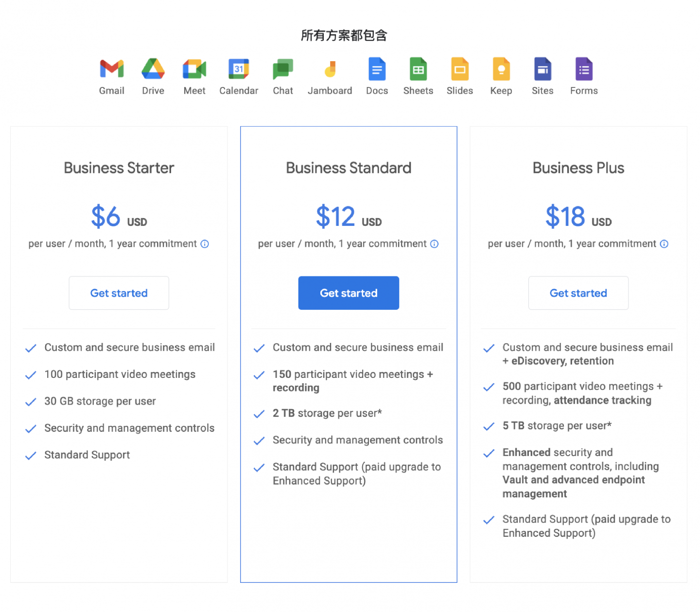The height and width of the screenshot is (612, 700).
Task: Select the Business Standard plan heading
Action: (349, 168)
